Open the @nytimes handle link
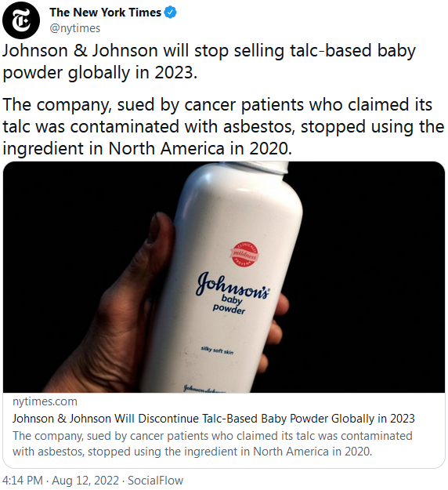 75,28
